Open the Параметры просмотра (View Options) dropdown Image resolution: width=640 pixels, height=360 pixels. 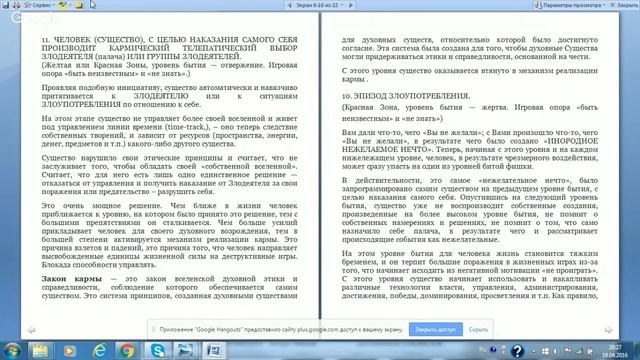click(571, 5)
